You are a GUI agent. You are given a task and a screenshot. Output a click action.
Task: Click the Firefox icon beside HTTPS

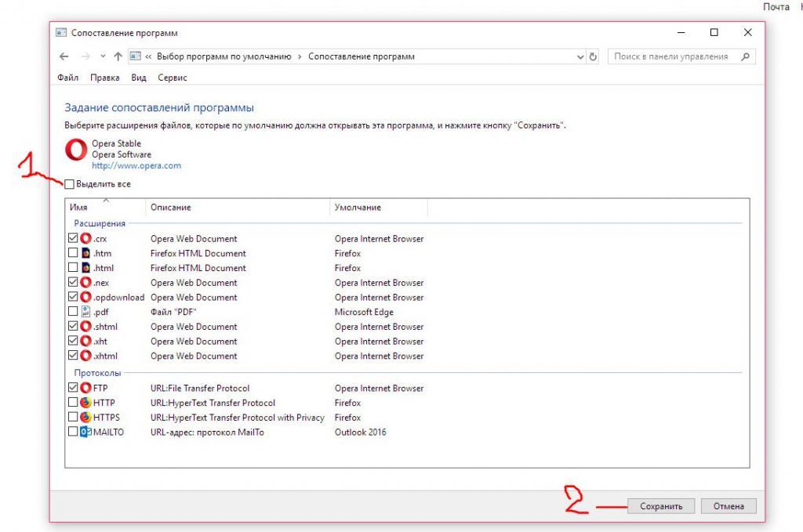pos(86,417)
